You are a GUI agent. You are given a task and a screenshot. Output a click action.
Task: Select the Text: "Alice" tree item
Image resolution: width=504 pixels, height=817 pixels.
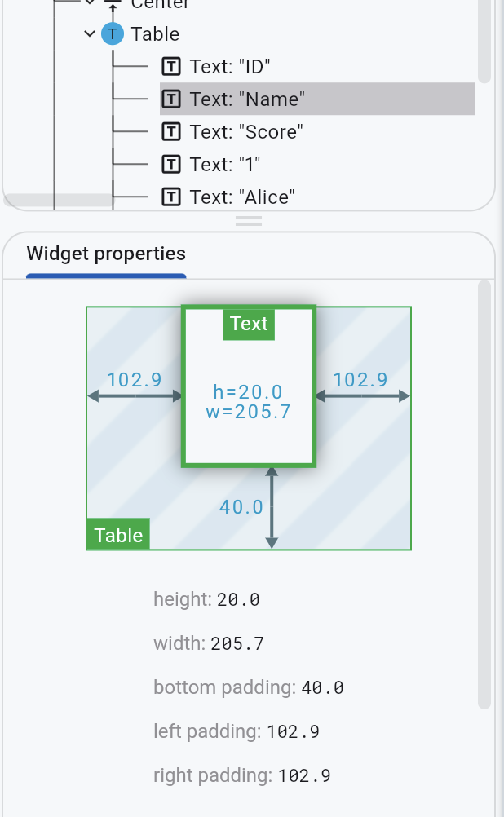pos(242,197)
